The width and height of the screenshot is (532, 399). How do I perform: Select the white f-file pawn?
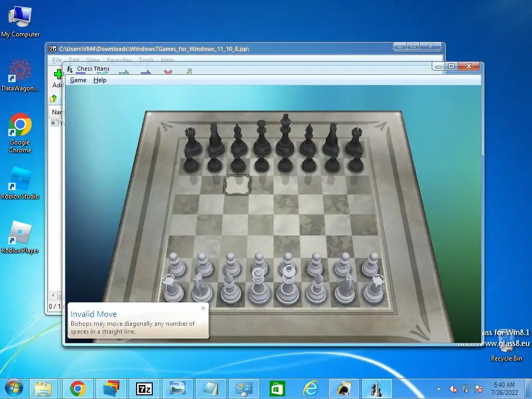click(x=315, y=264)
